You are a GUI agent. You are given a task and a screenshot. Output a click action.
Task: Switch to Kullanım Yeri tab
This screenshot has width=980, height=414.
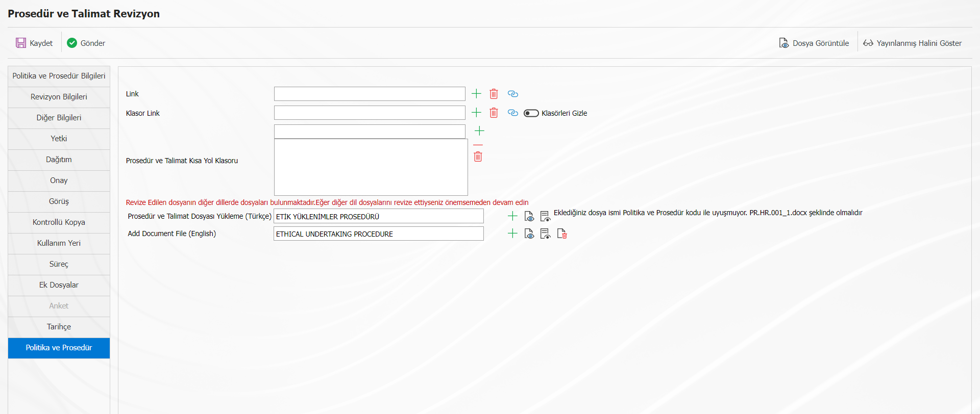[x=59, y=243]
